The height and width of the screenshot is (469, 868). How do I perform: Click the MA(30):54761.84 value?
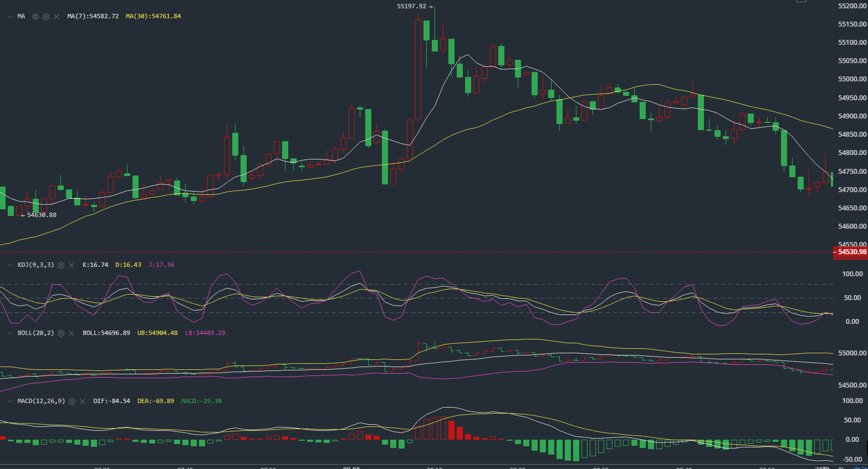click(154, 17)
